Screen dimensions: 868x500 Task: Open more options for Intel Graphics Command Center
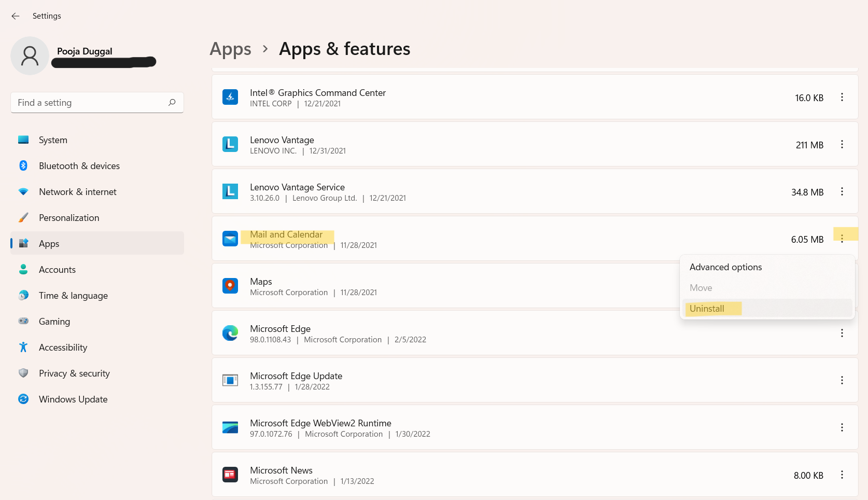pyautogui.click(x=842, y=97)
